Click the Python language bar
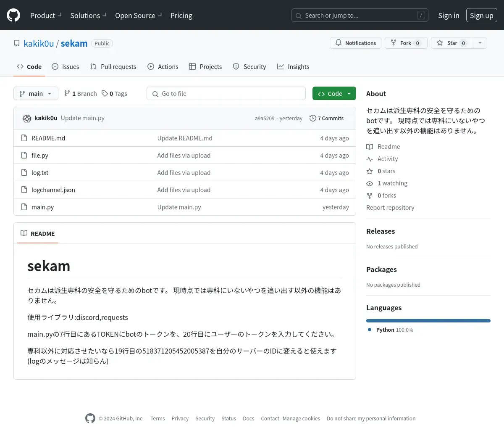Image resolution: width=504 pixels, height=441 pixels. (428, 321)
